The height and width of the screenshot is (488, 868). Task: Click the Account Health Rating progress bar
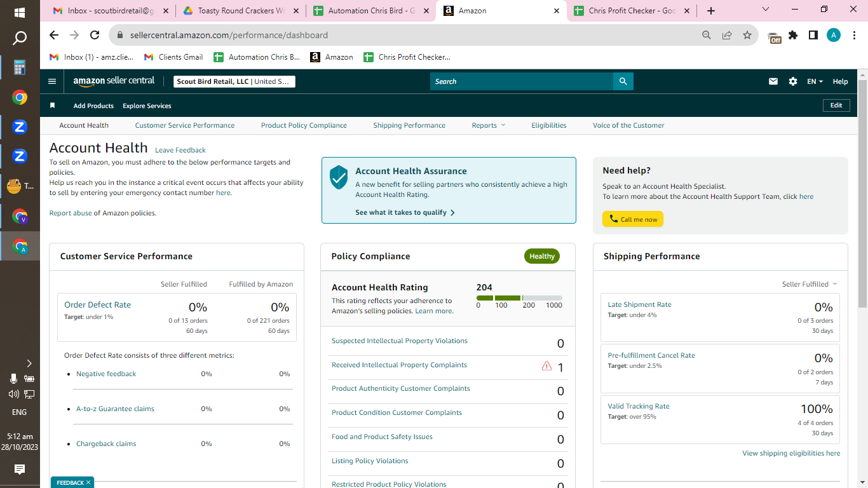click(x=519, y=297)
